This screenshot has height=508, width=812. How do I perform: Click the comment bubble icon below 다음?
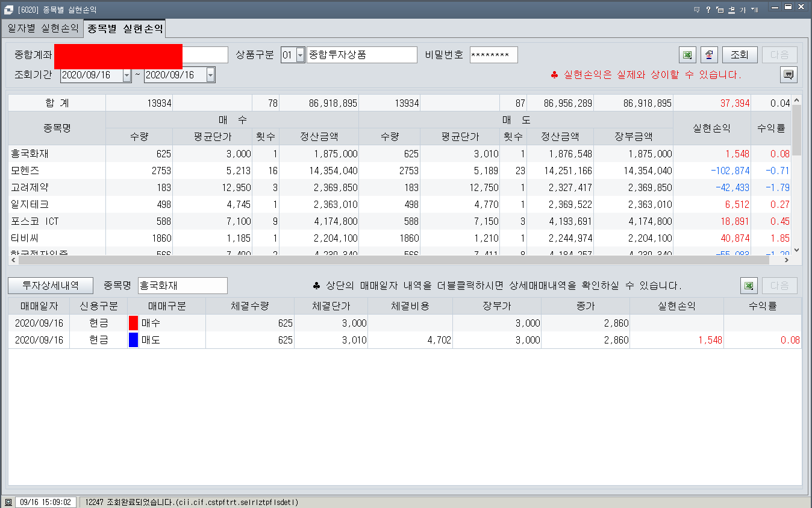[x=789, y=74]
